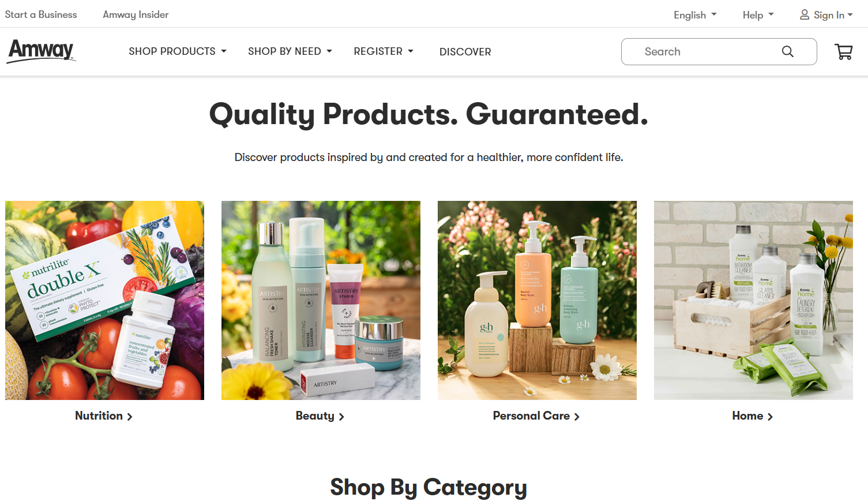Click the Sign In person icon
The image size is (868, 501).
pos(805,15)
